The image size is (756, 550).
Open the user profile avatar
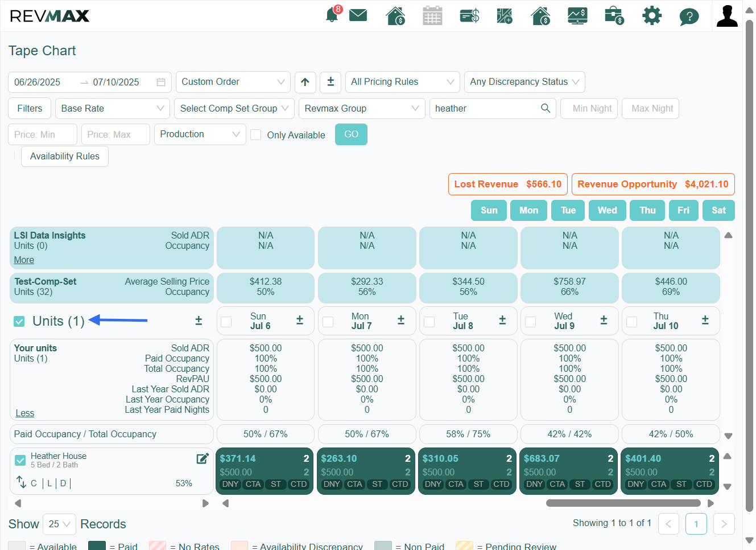point(727,16)
